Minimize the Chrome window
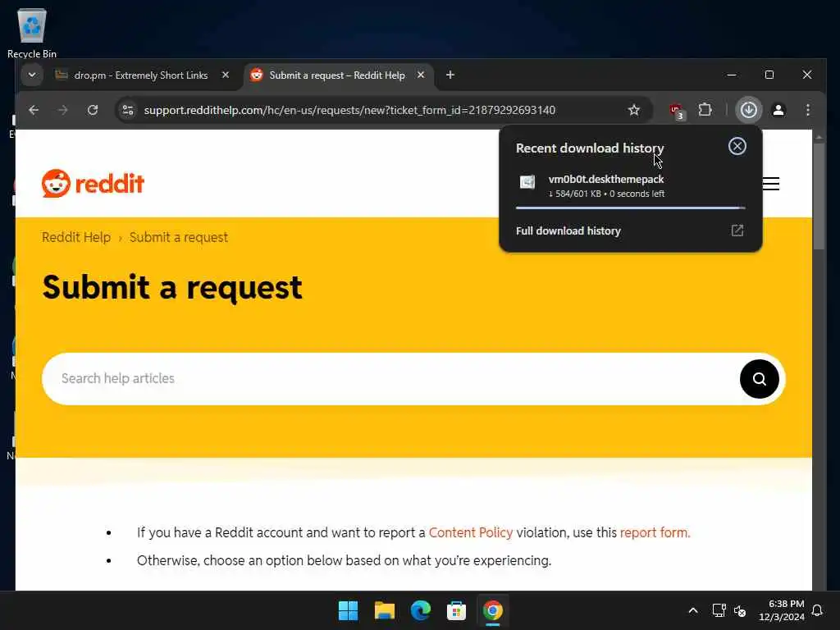The height and width of the screenshot is (630, 840). (x=731, y=75)
